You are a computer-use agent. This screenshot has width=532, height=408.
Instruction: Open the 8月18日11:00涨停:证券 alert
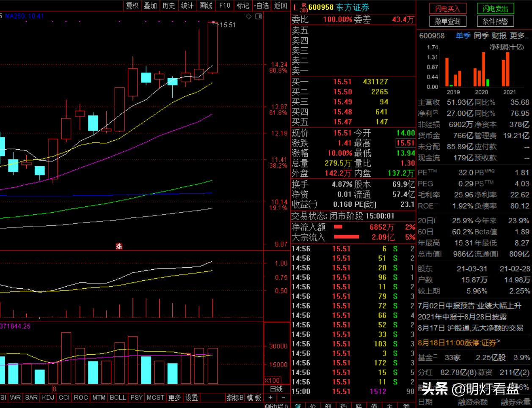(x=459, y=342)
